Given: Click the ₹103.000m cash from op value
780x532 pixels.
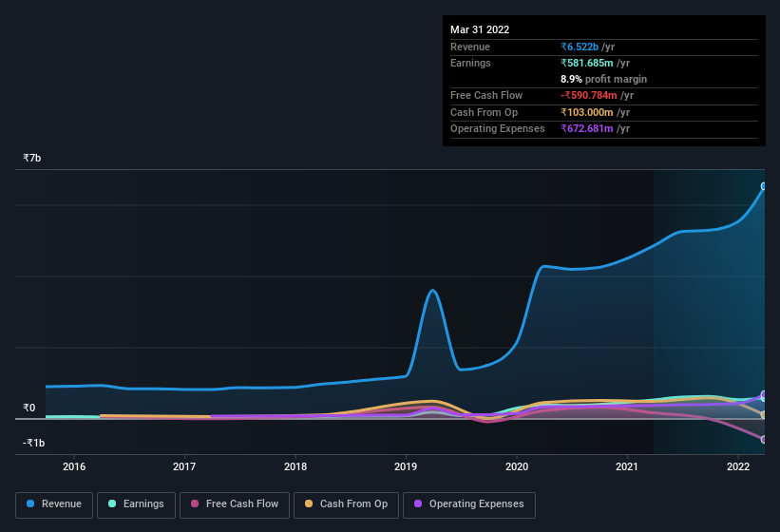Looking at the screenshot, I should point(587,112).
